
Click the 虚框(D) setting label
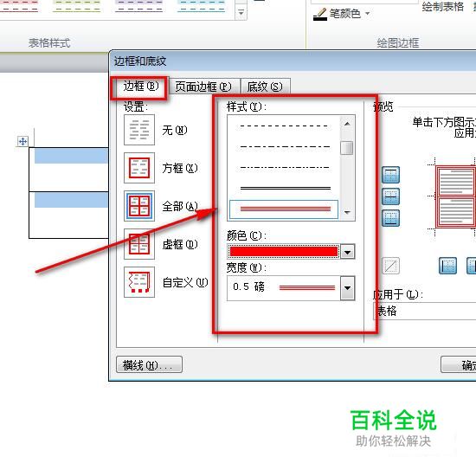[180, 244]
